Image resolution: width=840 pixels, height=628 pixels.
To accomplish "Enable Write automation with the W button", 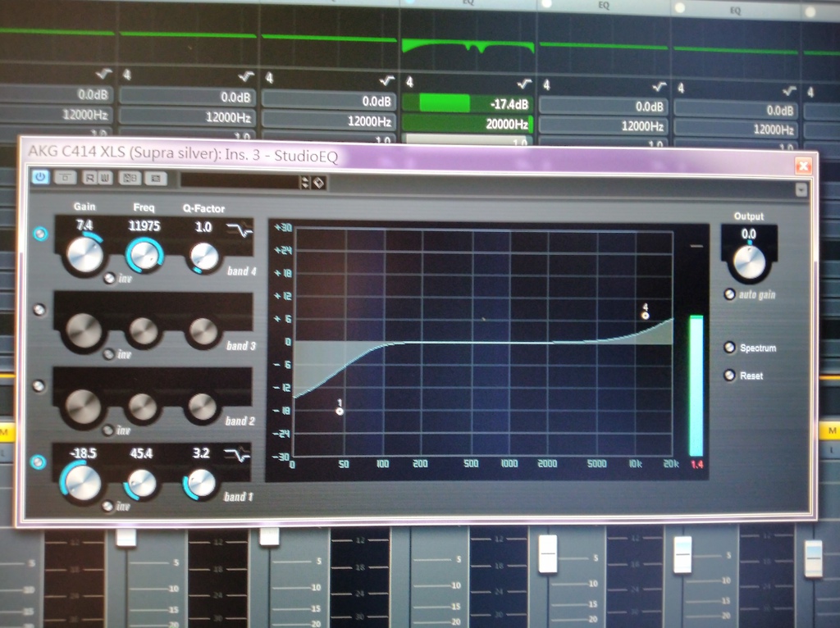I will click(x=105, y=178).
